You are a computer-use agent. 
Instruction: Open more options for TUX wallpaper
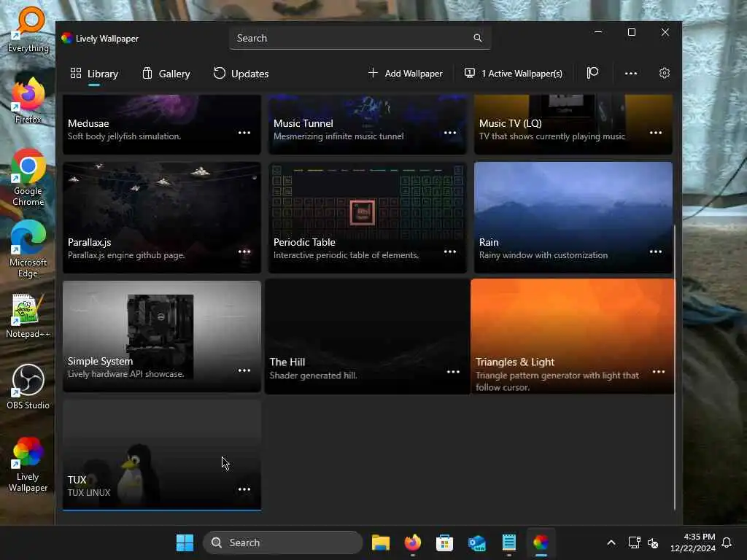(x=244, y=489)
